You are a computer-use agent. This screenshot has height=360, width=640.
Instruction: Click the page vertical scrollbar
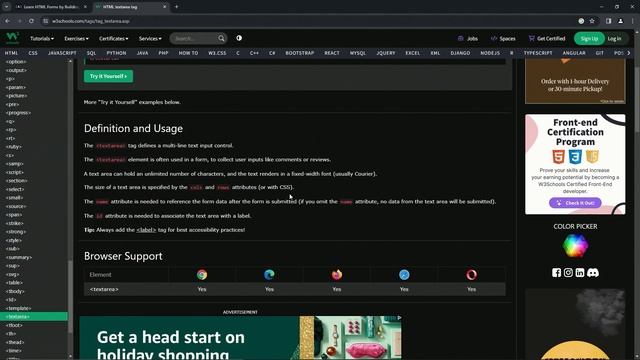[x=637, y=100]
